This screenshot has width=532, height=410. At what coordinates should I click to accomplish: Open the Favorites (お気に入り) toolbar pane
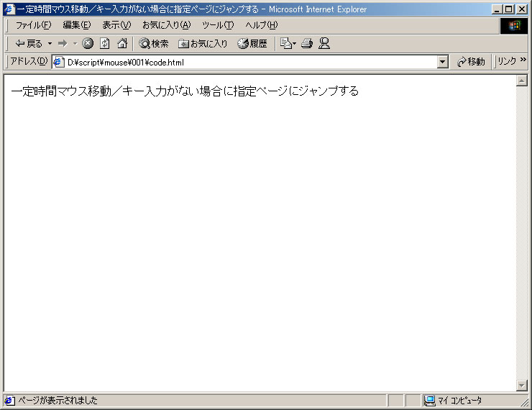(203, 43)
